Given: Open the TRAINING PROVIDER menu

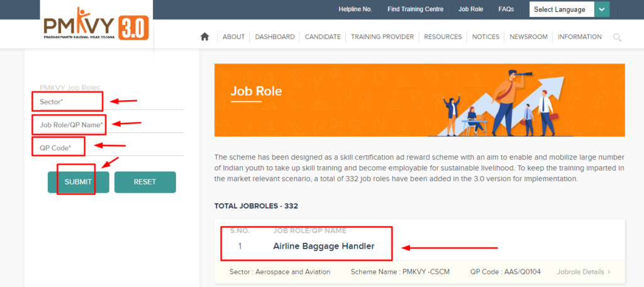Looking at the screenshot, I should coord(382,37).
